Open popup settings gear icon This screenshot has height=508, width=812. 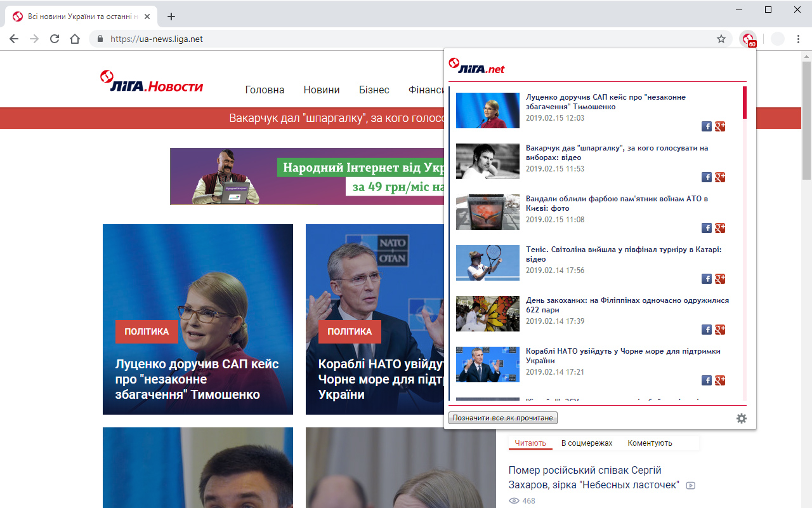[x=741, y=418]
